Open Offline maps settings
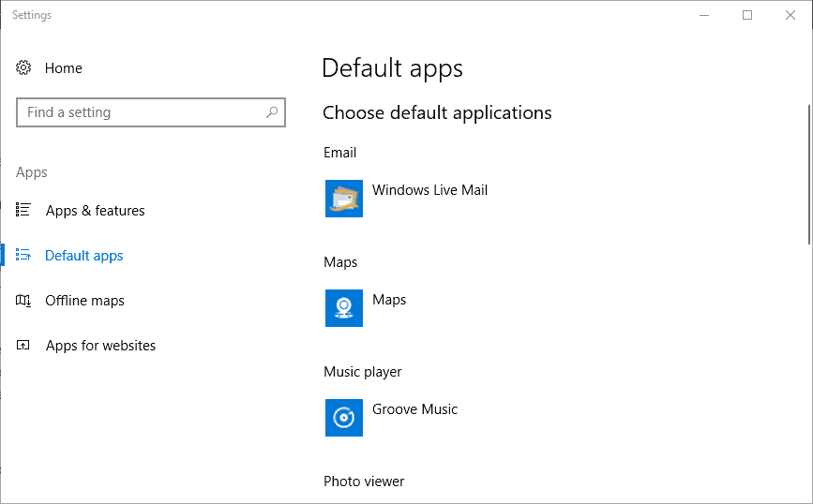813x504 pixels. [84, 301]
